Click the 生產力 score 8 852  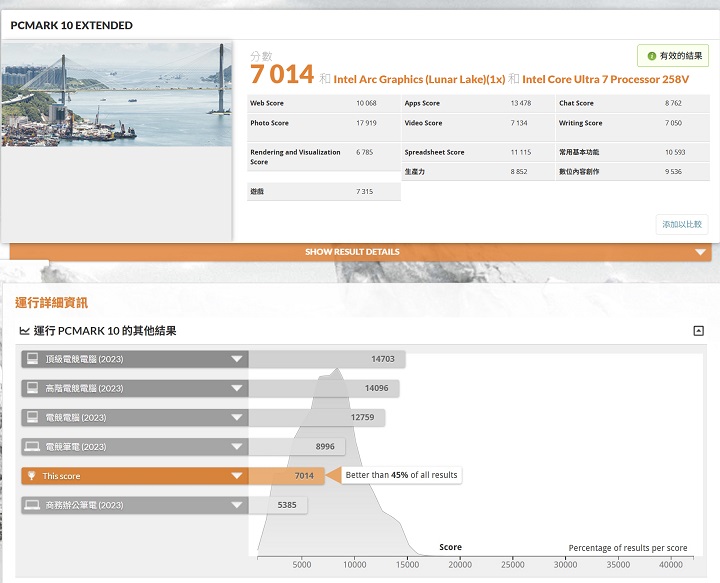click(519, 172)
